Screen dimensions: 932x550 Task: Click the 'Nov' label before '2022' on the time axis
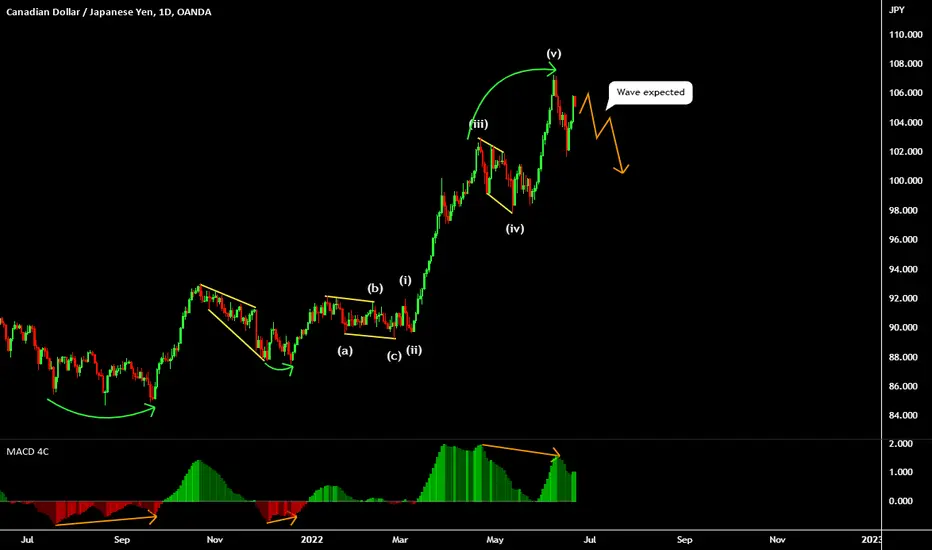[215, 540]
